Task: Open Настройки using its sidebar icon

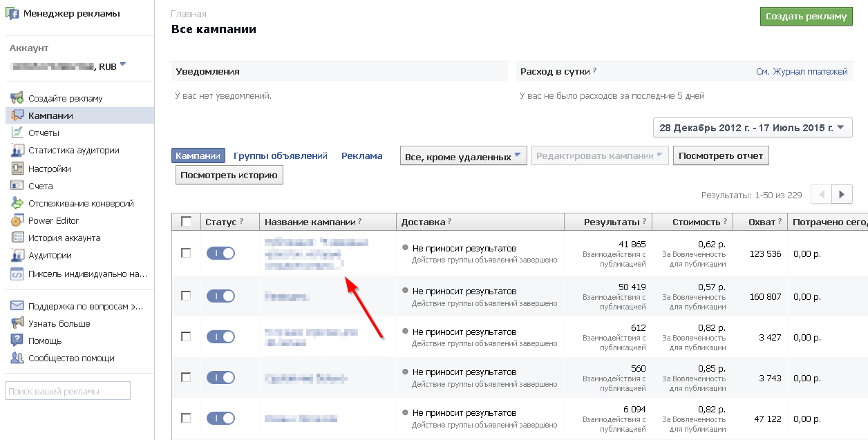Action: click(x=17, y=169)
